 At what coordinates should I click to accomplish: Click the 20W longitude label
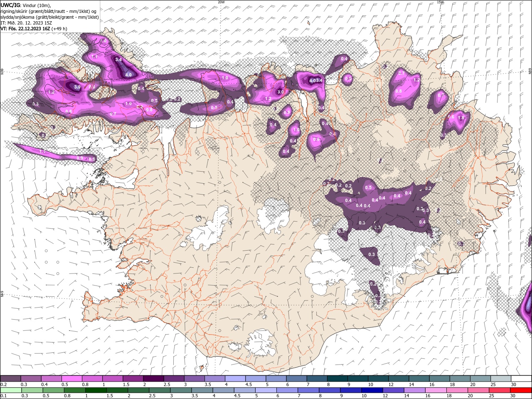[x=221, y=2]
